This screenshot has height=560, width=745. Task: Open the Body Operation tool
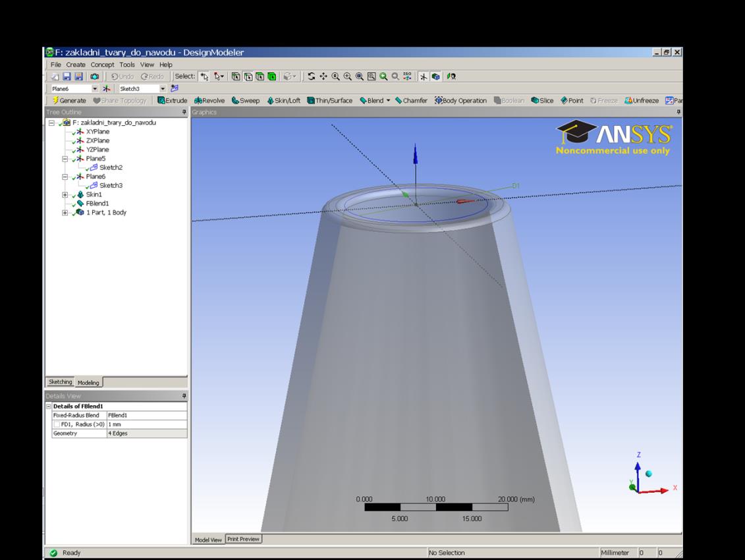[460, 100]
